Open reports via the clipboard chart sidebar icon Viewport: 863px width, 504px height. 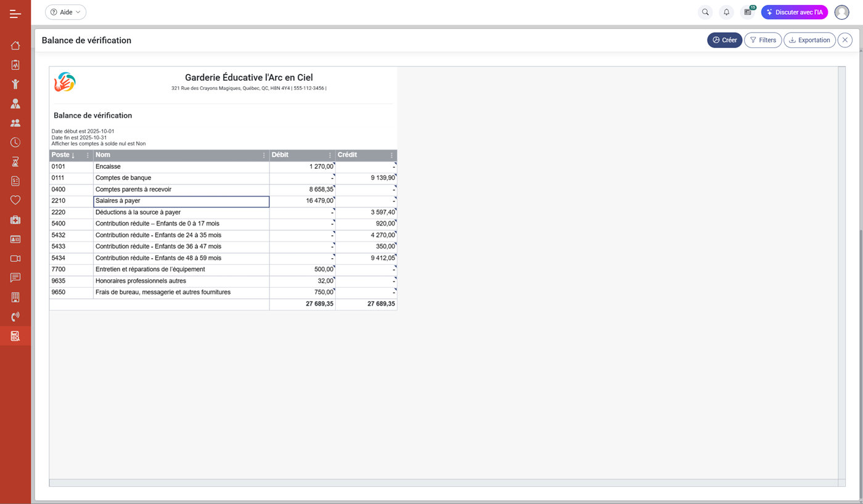[x=15, y=65]
